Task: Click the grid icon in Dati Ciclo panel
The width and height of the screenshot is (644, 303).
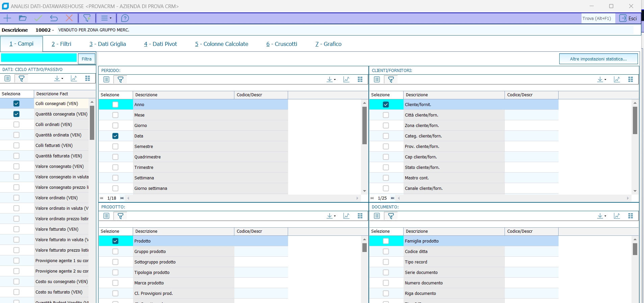Action: pos(88,78)
